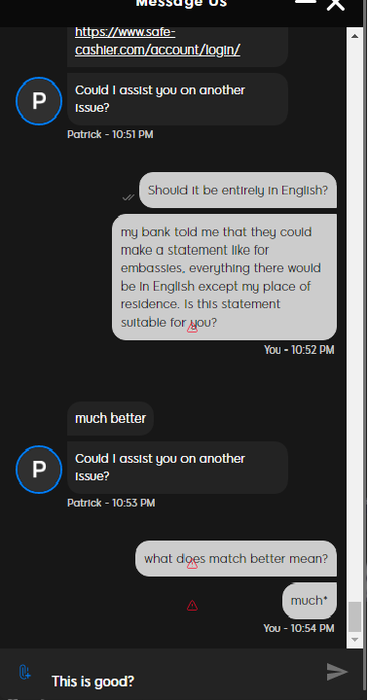Click the chat scrollbar thumb
368x700 pixels.
click(x=355, y=617)
